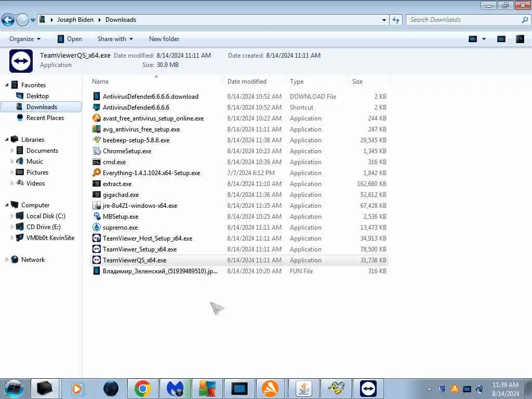The image size is (532, 399).
Task: Open Avast from the taskbar
Action: click(x=270, y=389)
